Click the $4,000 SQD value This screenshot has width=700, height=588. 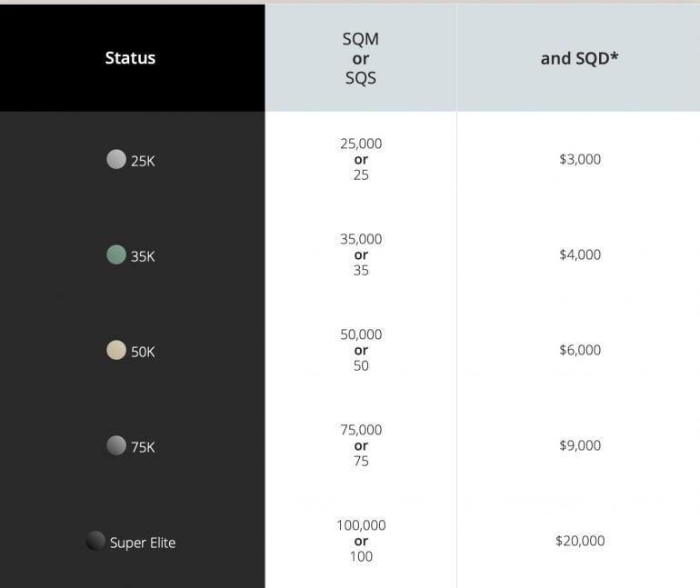point(580,254)
